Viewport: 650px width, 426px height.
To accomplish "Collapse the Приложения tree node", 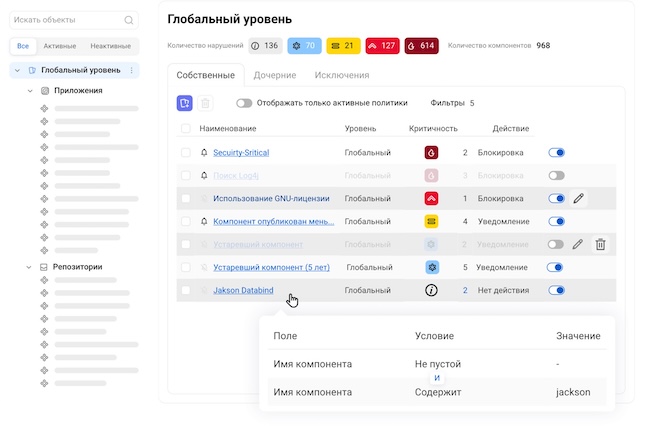I will [x=30, y=91].
